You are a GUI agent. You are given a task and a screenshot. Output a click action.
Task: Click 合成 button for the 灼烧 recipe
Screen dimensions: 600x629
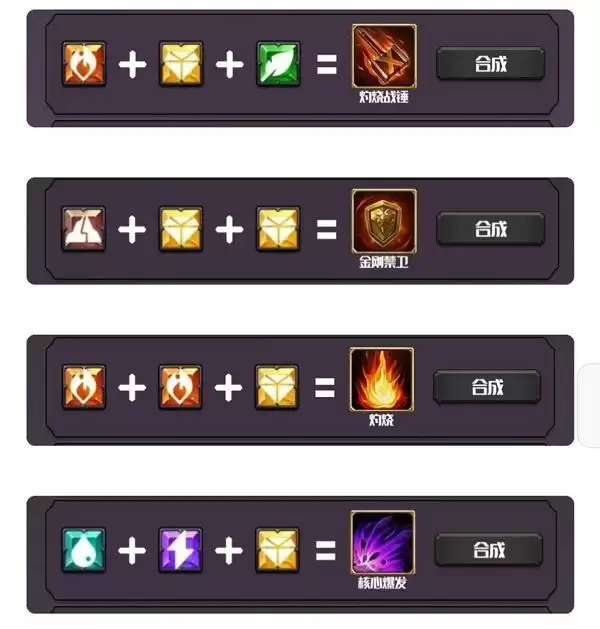point(487,387)
